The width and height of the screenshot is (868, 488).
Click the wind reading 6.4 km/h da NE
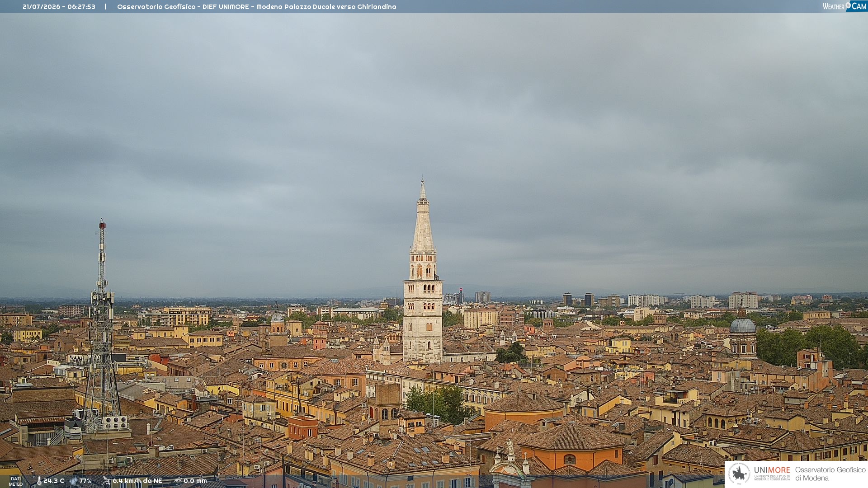tap(137, 481)
